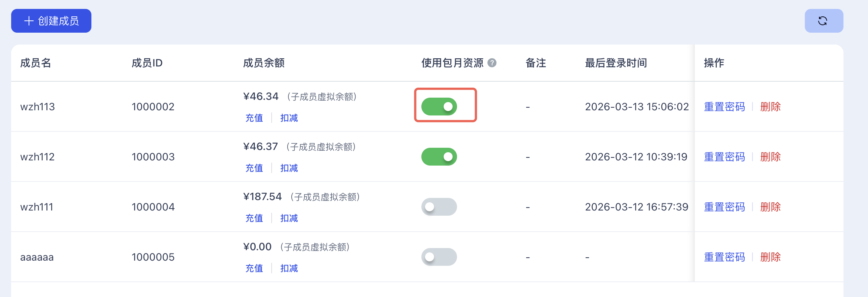The height and width of the screenshot is (297, 868).
Task: Click the member ID 1000004 cell
Action: point(153,207)
